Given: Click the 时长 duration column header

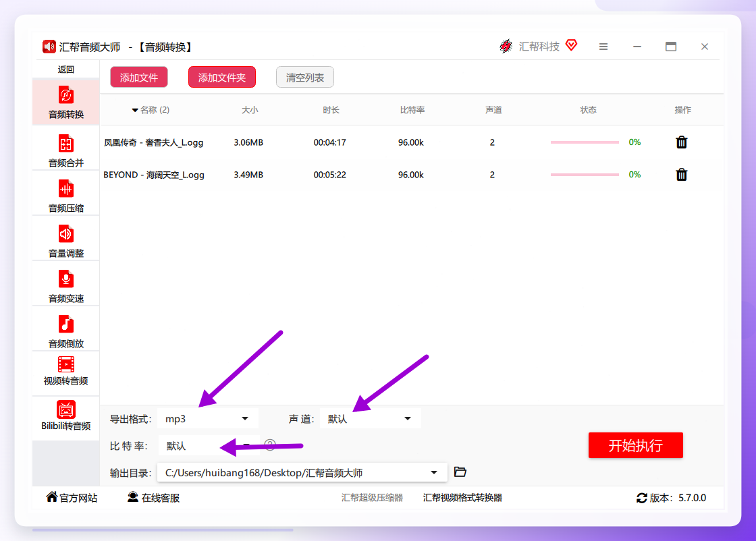Looking at the screenshot, I should (331, 110).
